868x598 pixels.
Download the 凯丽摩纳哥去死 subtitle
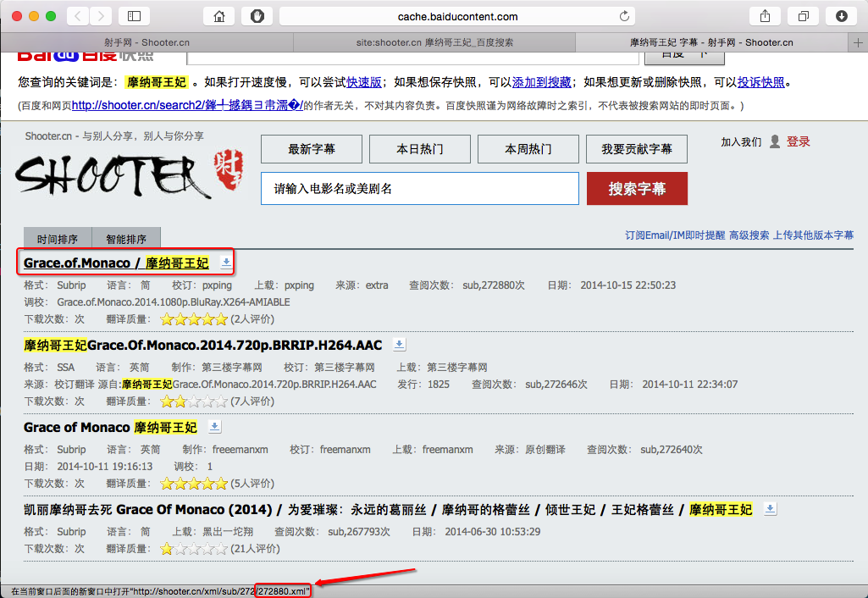[770, 508]
